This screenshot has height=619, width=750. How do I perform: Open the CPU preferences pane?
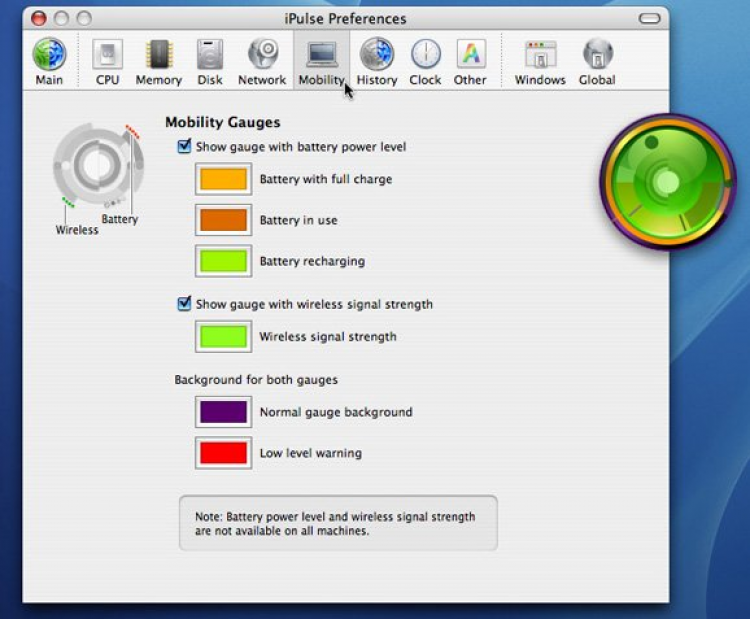(108, 61)
